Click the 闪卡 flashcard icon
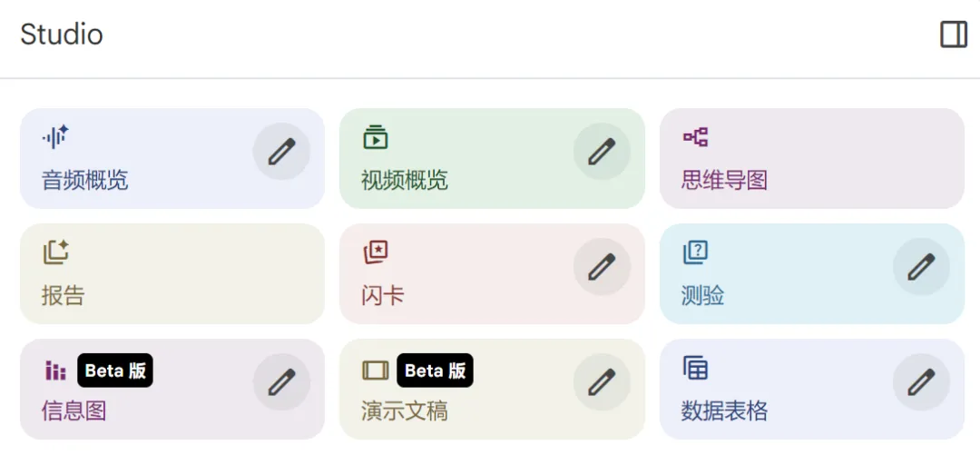 tap(375, 252)
